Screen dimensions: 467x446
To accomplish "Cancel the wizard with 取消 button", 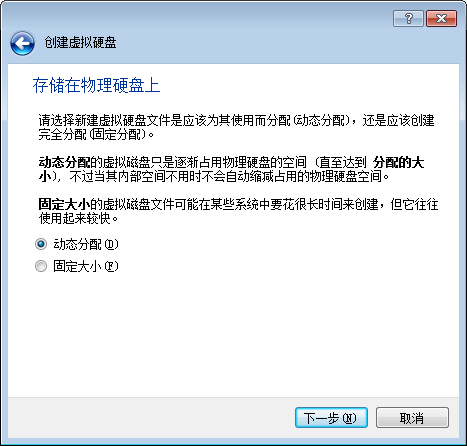I will (x=412, y=417).
